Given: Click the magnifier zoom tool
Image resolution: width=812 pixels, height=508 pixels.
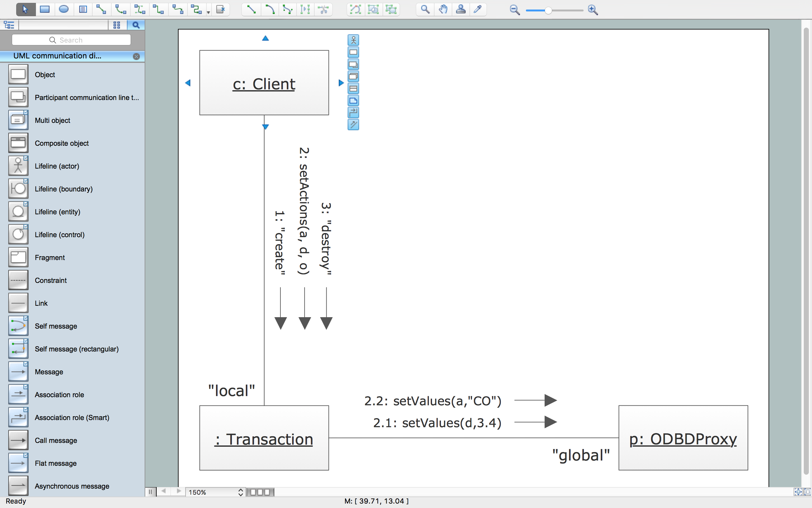Looking at the screenshot, I should (x=425, y=10).
